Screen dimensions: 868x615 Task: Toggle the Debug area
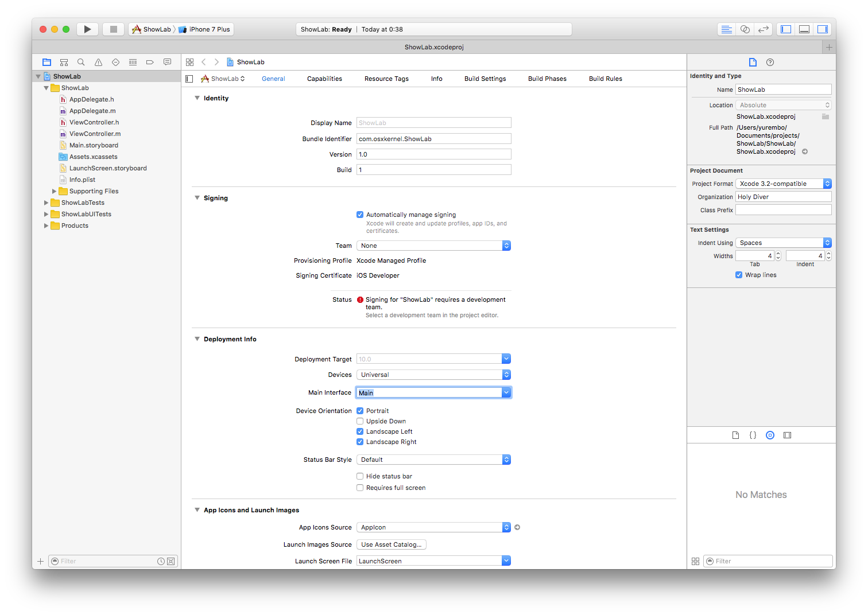tap(804, 29)
